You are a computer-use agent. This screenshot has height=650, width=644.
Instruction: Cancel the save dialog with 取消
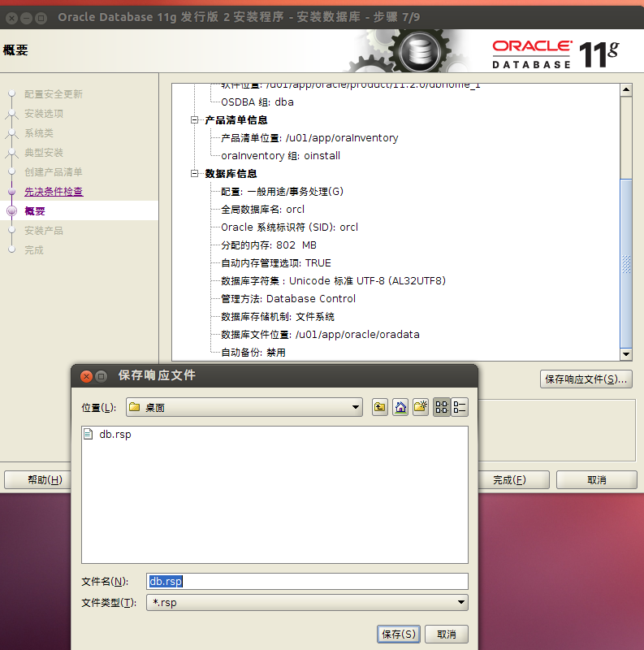tap(447, 635)
